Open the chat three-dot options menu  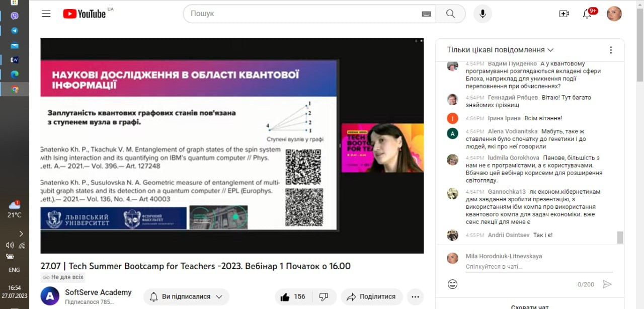pyautogui.click(x=611, y=50)
